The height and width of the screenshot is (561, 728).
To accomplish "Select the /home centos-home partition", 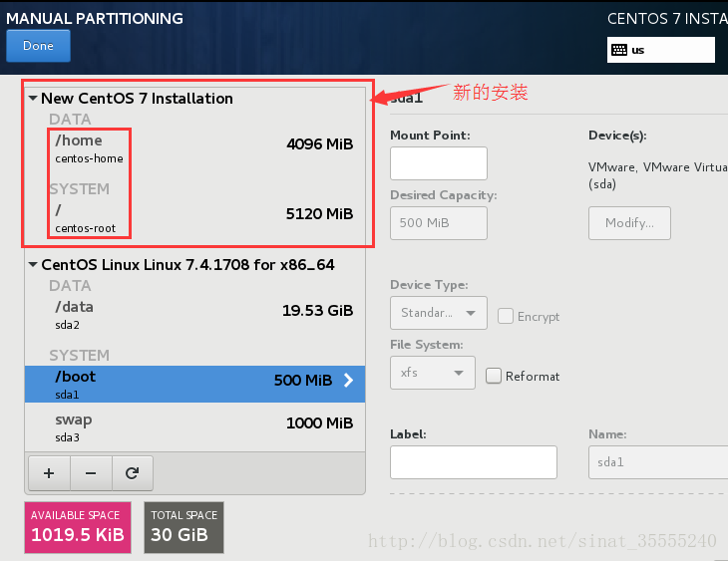I will [195, 148].
